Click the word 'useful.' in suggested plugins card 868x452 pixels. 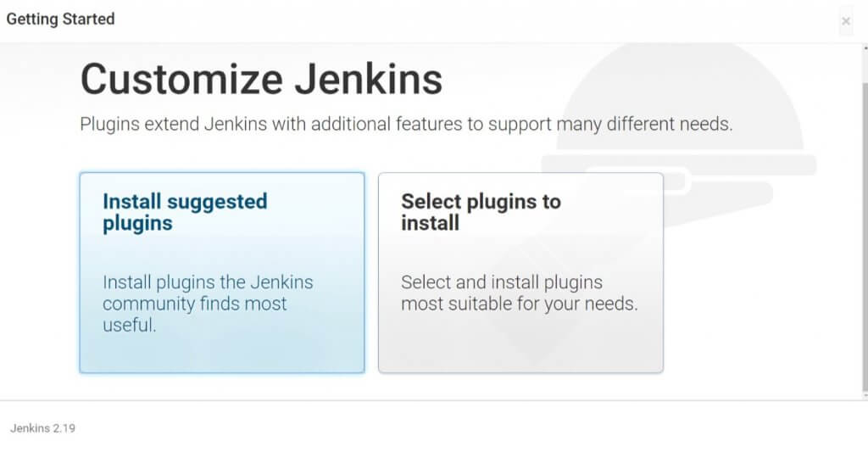[x=130, y=325]
